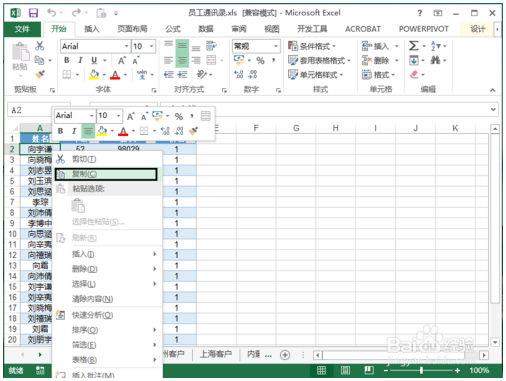Toggle Underline in the ribbon font group

(94, 60)
